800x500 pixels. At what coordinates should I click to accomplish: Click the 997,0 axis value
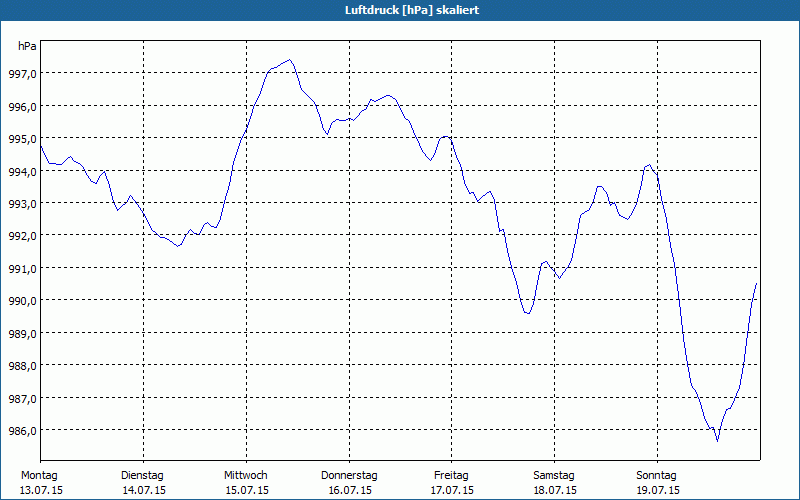click(x=22, y=73)
